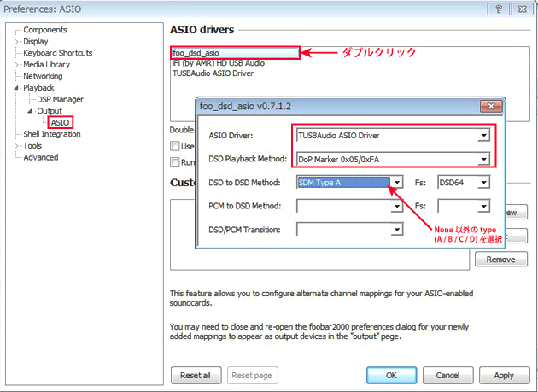Viewport: 538px width, 392px height.
Task: Open the ASIO Driver dropdown
Action: tap(483, 135)
